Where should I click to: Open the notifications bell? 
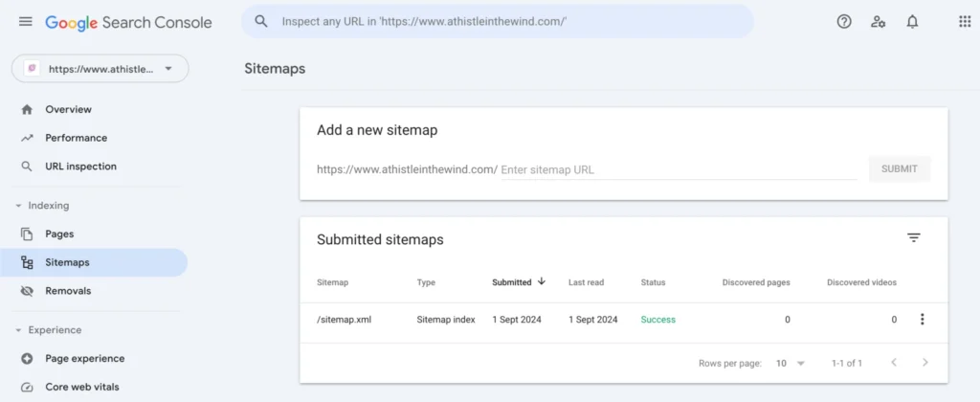(x=912, y=21)
